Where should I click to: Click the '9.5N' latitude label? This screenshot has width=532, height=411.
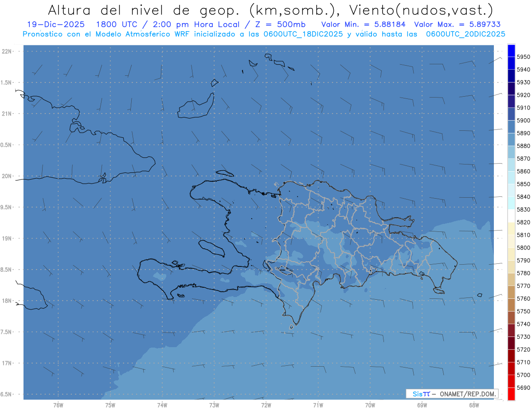tap(7, 207)
